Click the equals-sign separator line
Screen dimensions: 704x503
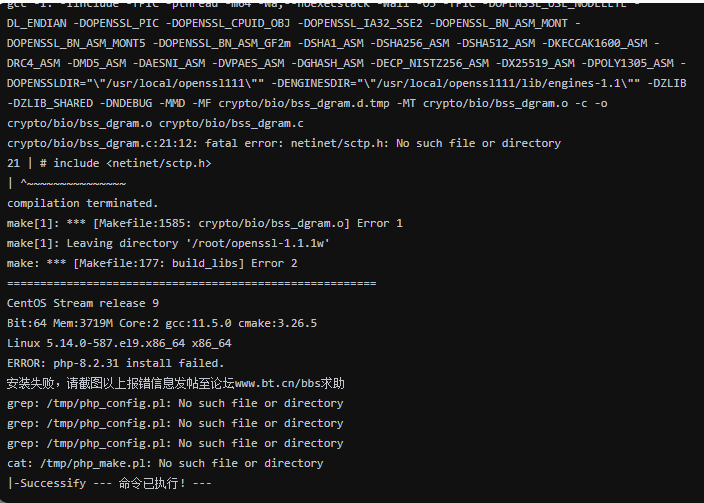192,283
